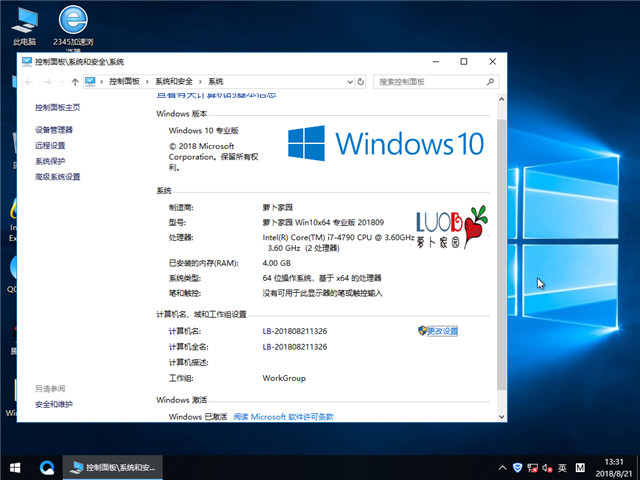This screenshot has height=480, width=640.
Task: Open the blue browser icon on taskbar
Action: (x=47, y=467)
